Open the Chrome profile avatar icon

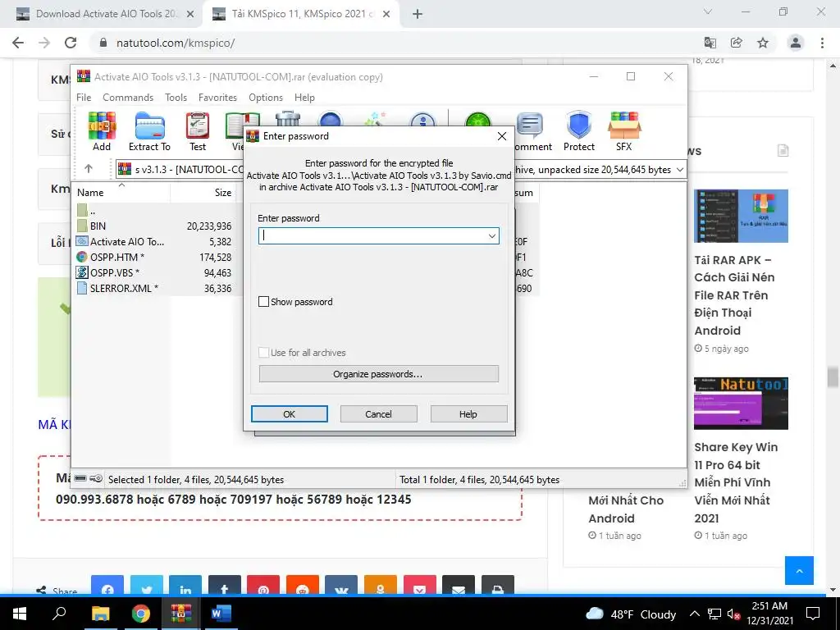[x=796, y=43]
